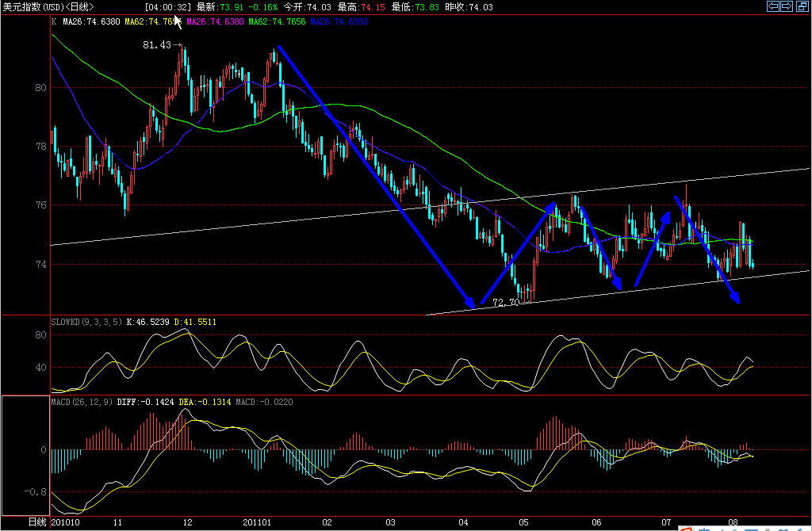Click the SLOWKD(9,3,3,5) indicator title
This screenshot has width=812, height=531.
point(86,322)
